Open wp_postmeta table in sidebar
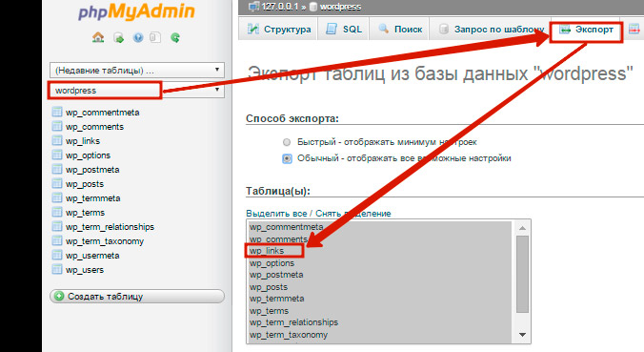This screenshot has height=352, width=644. (92, 170)
